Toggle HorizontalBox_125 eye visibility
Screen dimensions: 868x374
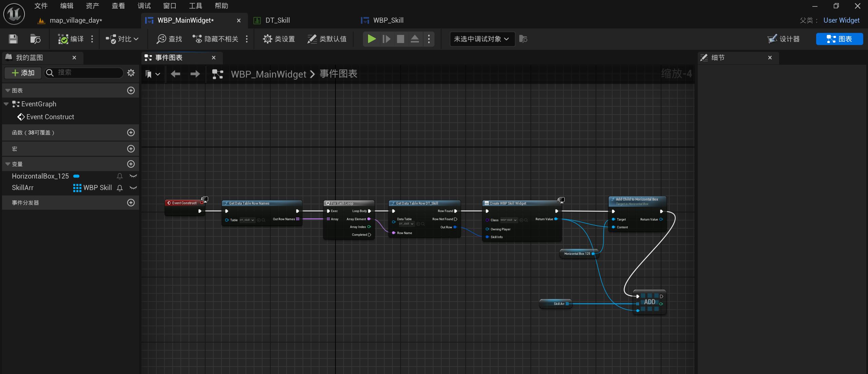(133, 176)
